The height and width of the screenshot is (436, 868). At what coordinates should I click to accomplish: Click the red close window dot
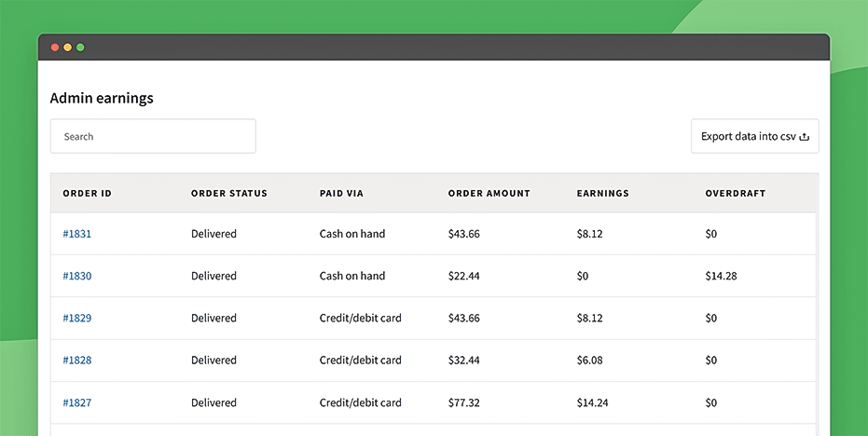click(55, 48)
